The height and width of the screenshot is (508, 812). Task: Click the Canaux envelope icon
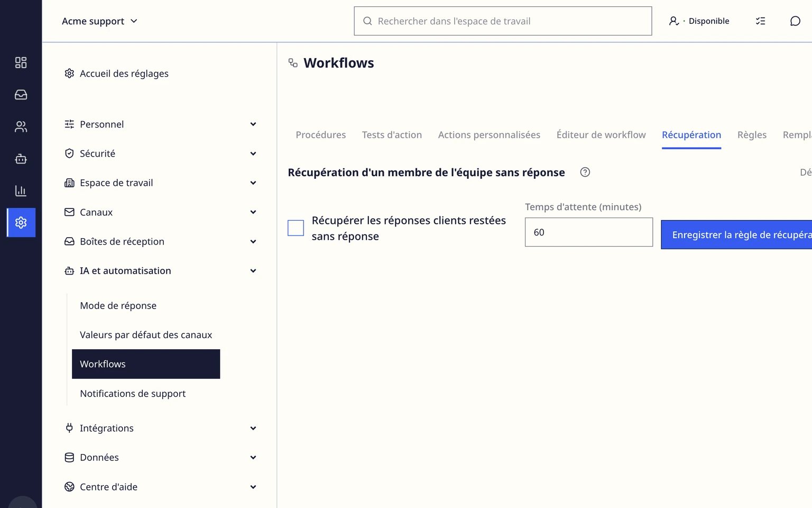[x=69, y=212]
